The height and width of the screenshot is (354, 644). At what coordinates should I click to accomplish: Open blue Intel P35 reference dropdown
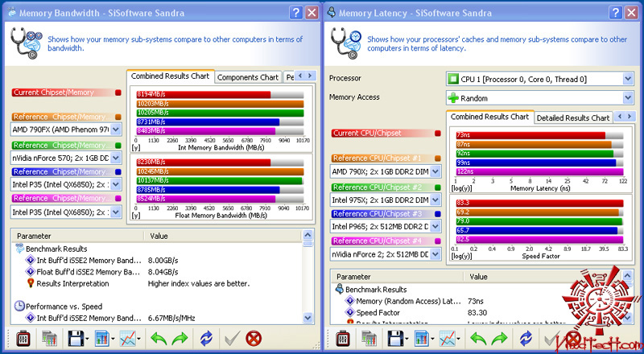(x=116, y=185)
